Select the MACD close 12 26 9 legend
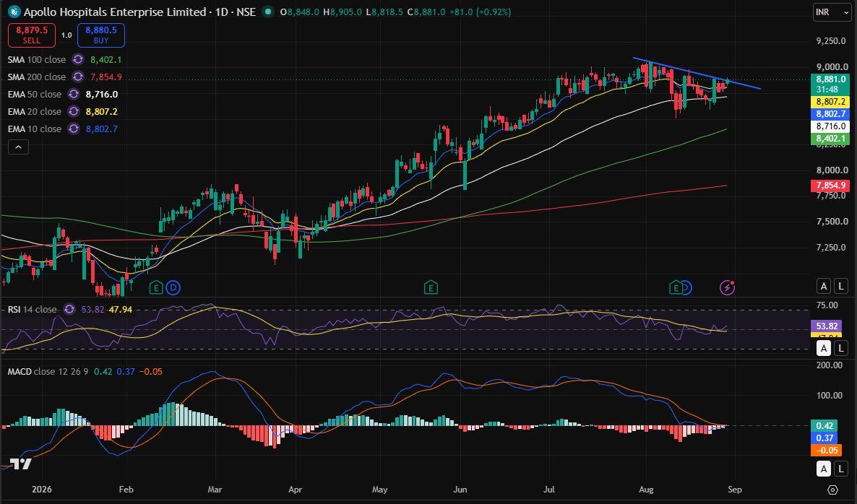857x504 pixels. pos(48,371)
